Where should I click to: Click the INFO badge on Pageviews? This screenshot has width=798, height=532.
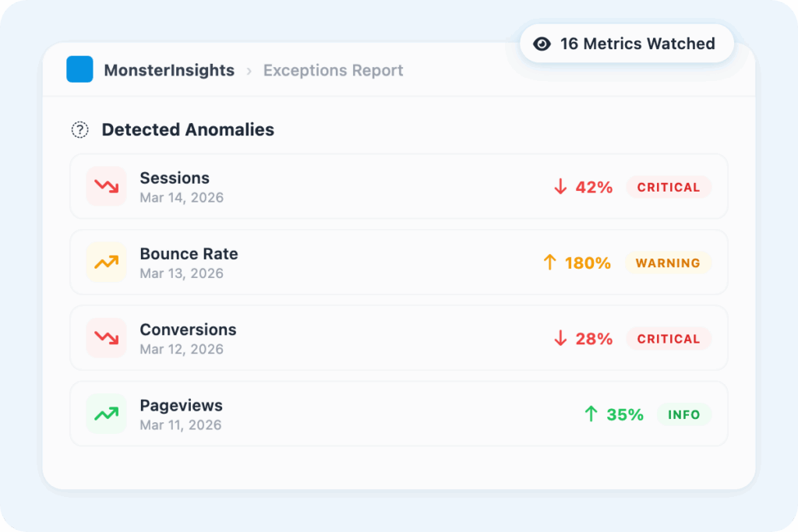point(683,414)
